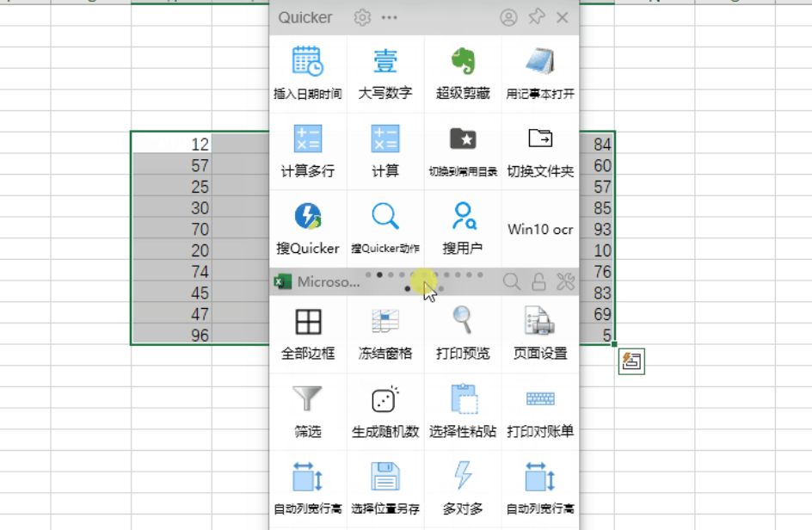Open the search magnifier in the Excel panel
This screenshot has height=530, width=812.
pos(511,281)
